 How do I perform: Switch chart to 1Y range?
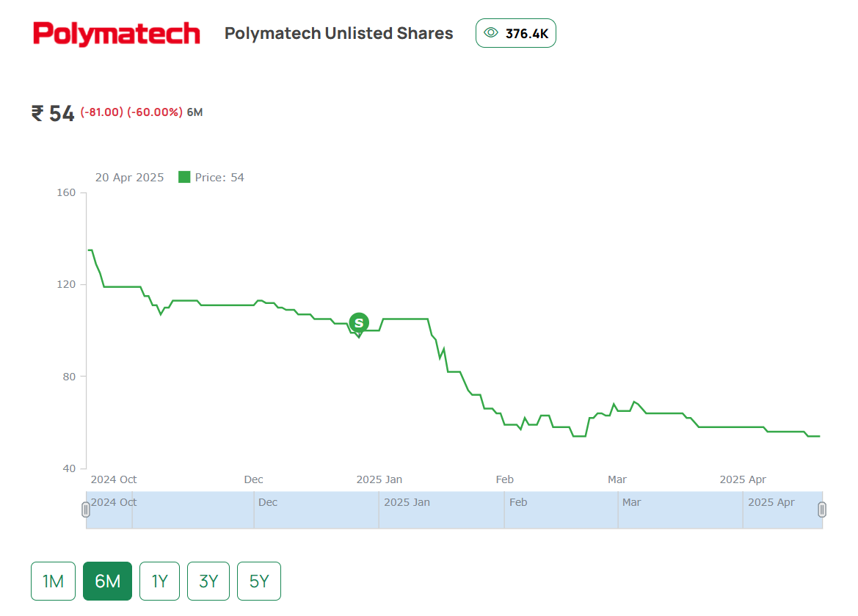[159, 581]
